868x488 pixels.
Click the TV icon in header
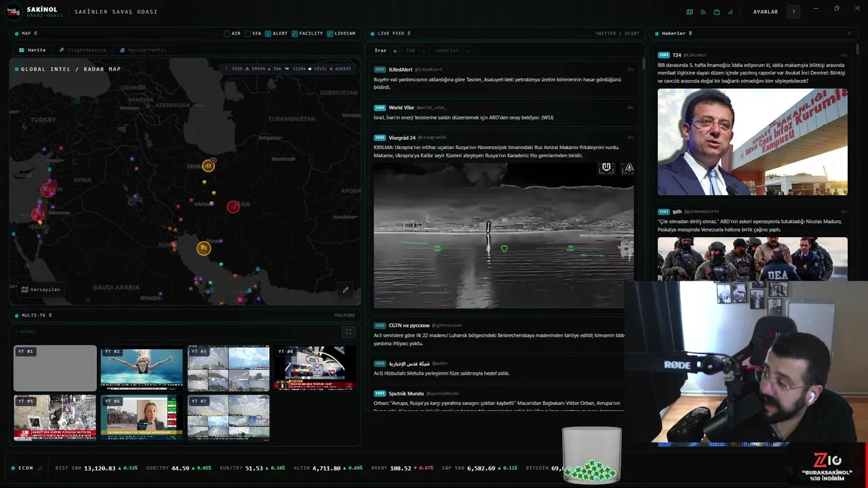click(717, 12)
